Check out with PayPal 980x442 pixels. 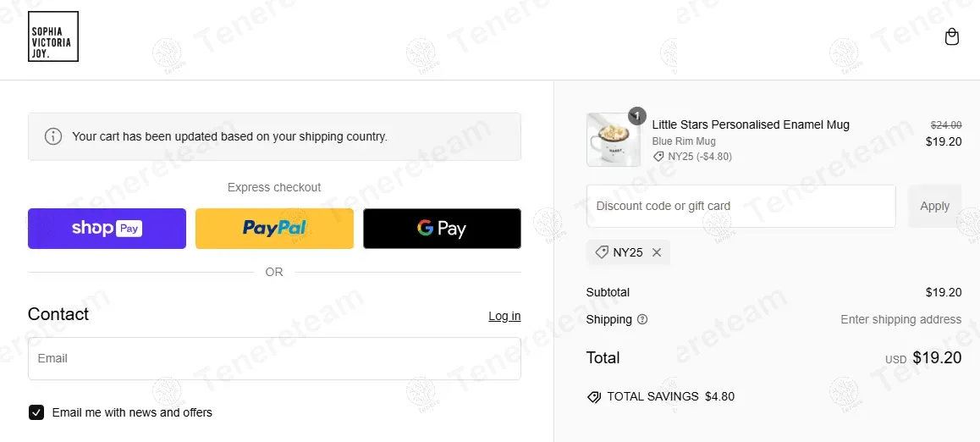pos(274,229)
